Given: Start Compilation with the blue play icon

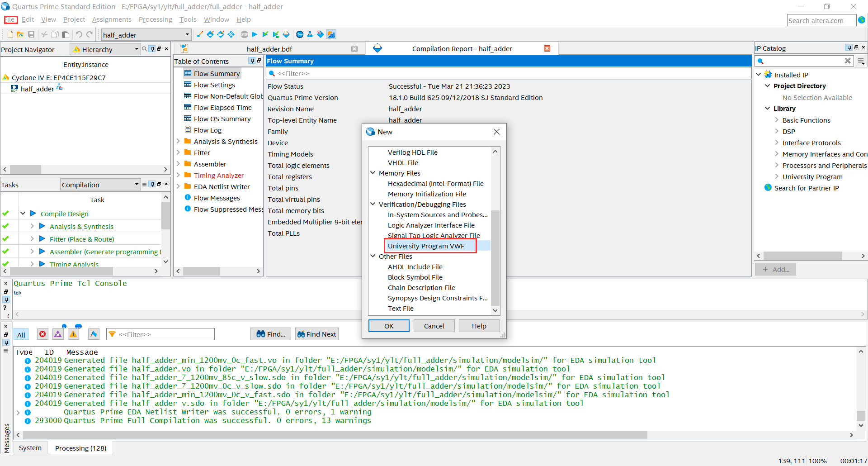Looking at the screenshot, I should [x=255, y=34].
